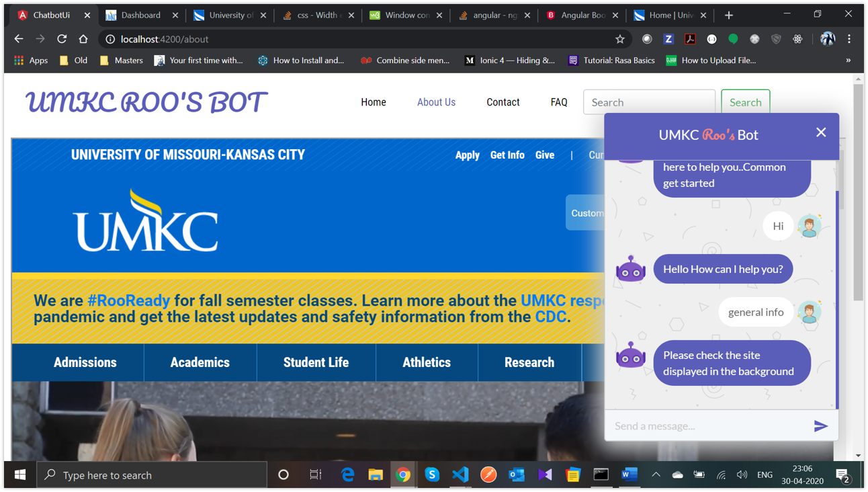Click the Chrome profile avatar
Viewport: 868px width, 492px height.
828,39
